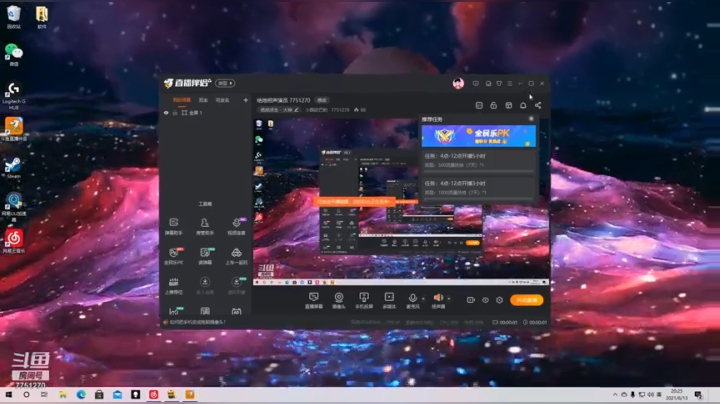This screenshot has height=404, width=720.
Task: Open the layout grid icon above preview
Action: 508,106
